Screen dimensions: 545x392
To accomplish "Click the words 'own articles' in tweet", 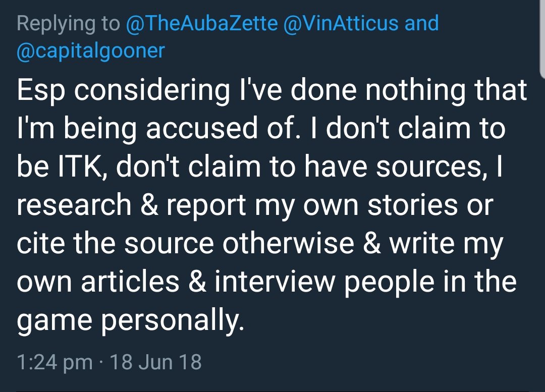I will pos(98,282).
